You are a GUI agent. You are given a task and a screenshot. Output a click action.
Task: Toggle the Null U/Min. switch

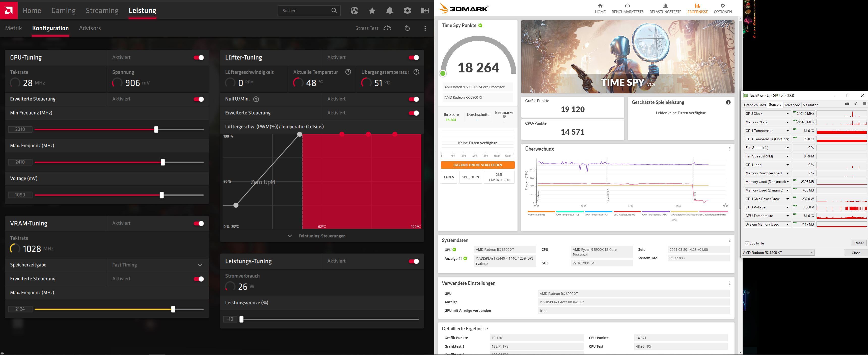click(414, 99)
